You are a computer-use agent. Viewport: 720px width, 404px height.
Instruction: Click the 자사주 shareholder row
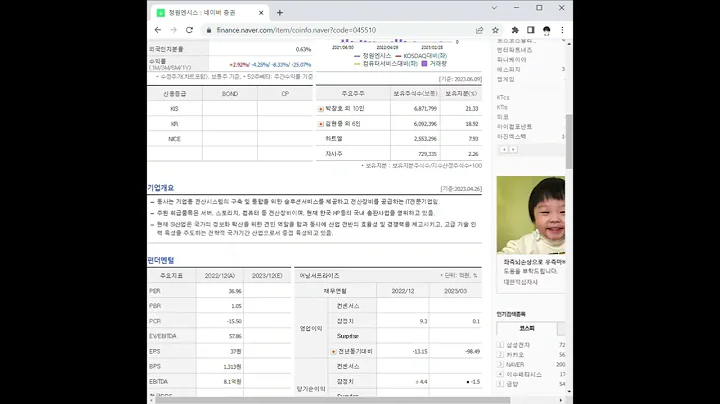399,154
